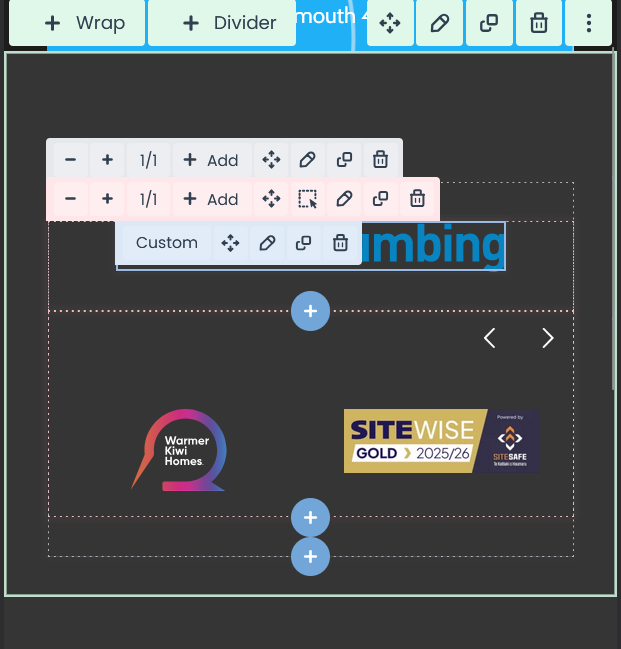Image resolution: width=621 pixels, height=649 pixels.
Task: Click move icon in top green toolbar
Action: point(390,23)
